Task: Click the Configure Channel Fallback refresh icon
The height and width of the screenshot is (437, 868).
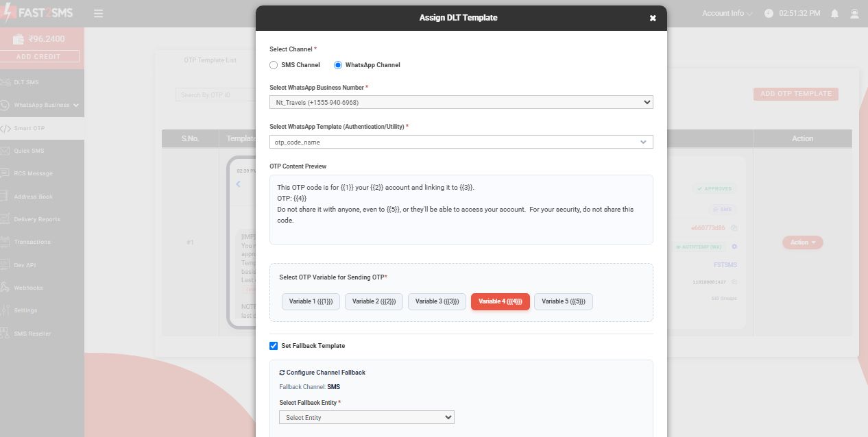Action: tap(282, 373)
